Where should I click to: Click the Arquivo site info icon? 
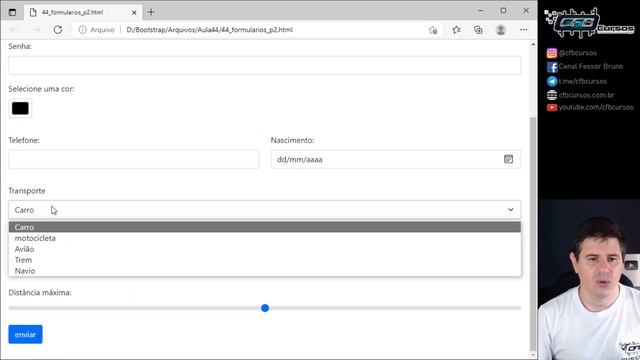tap(82, 30)
